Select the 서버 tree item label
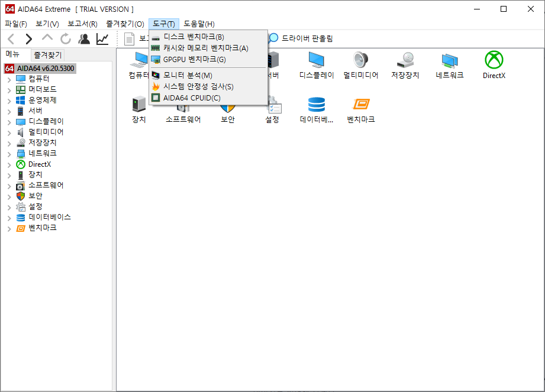This screenshot has height=392, width=545. [36, 111]
